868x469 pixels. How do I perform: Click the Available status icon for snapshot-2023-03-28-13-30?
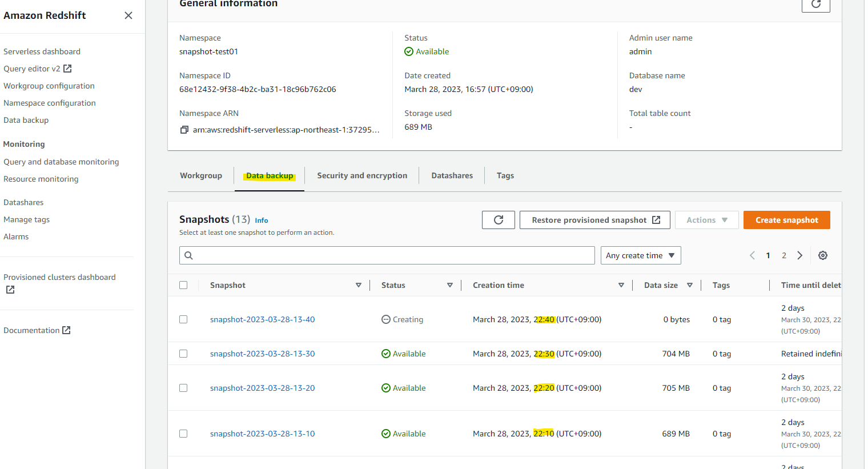point(386,354)
